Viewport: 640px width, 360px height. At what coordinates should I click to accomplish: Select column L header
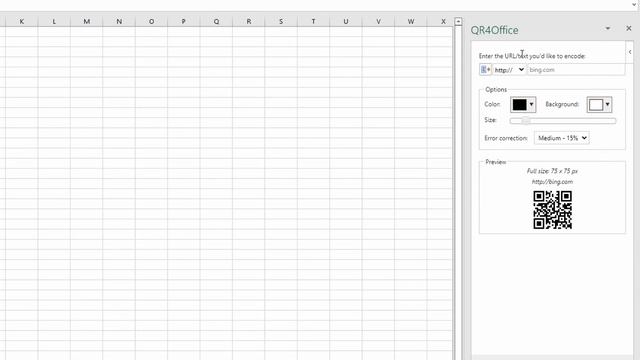[54, 21]
